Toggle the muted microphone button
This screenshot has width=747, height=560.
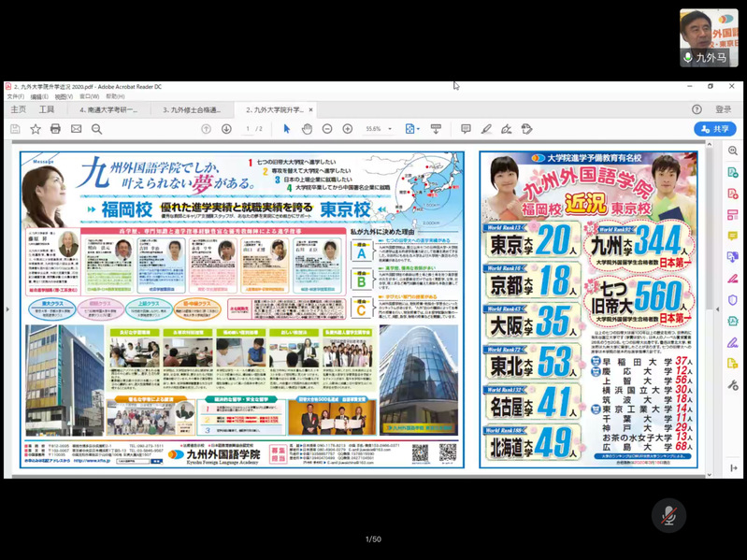(x=668, y=515)
